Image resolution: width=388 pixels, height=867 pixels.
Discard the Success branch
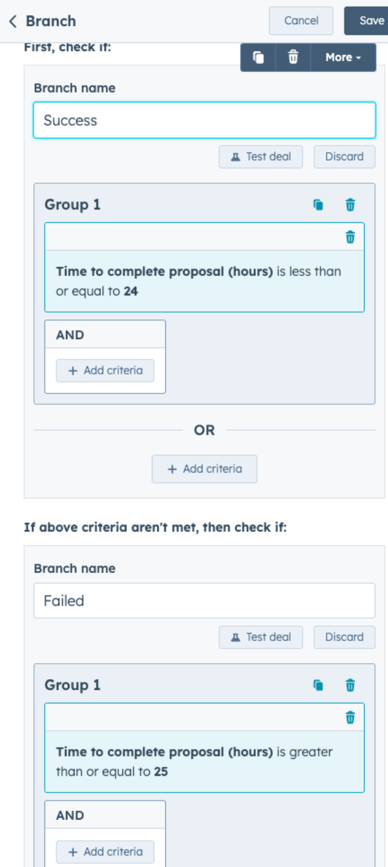click(x=344, y=156)
